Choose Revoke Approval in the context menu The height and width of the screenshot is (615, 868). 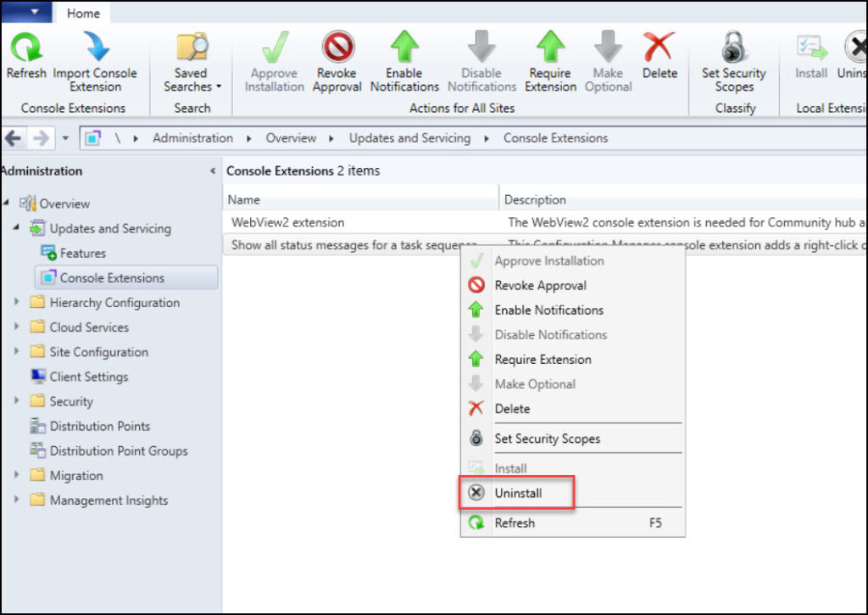tap(573, 285)
